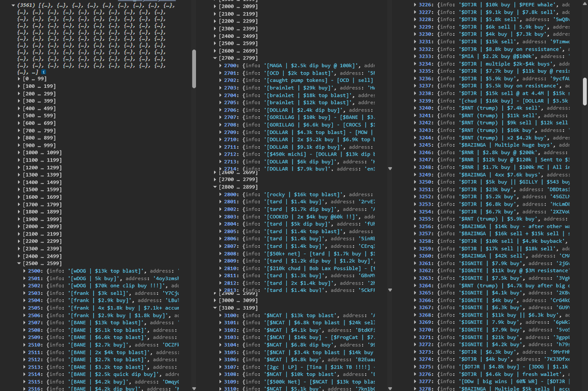Expand entry 3226 $DTJR $10k buy PEPE whale
Image resolution: width=588 pixels, height=391 pixels.
[x=416, y=4]
